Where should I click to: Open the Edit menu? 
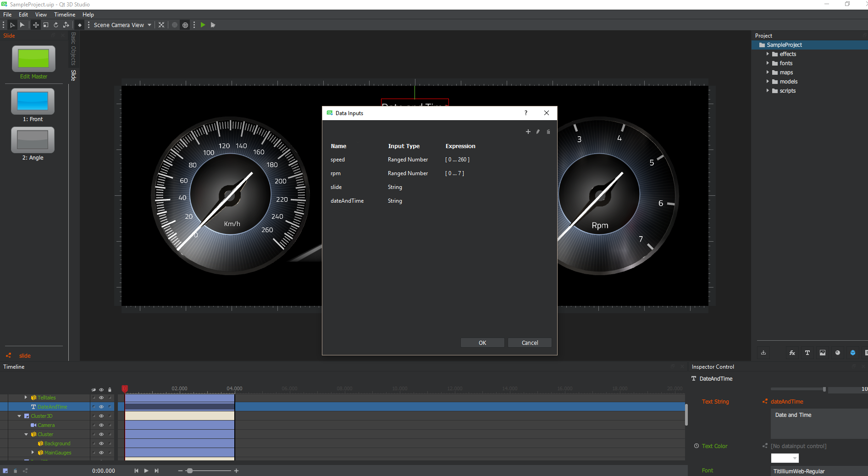[23, 14]
